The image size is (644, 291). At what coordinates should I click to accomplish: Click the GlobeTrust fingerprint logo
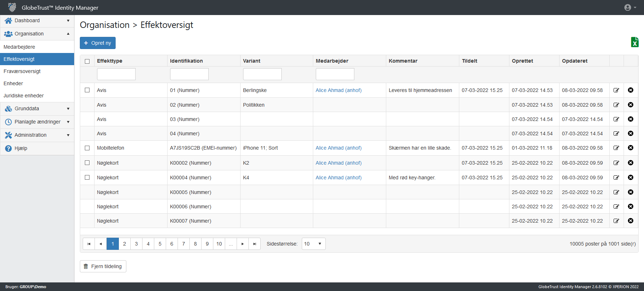point(12,8)
